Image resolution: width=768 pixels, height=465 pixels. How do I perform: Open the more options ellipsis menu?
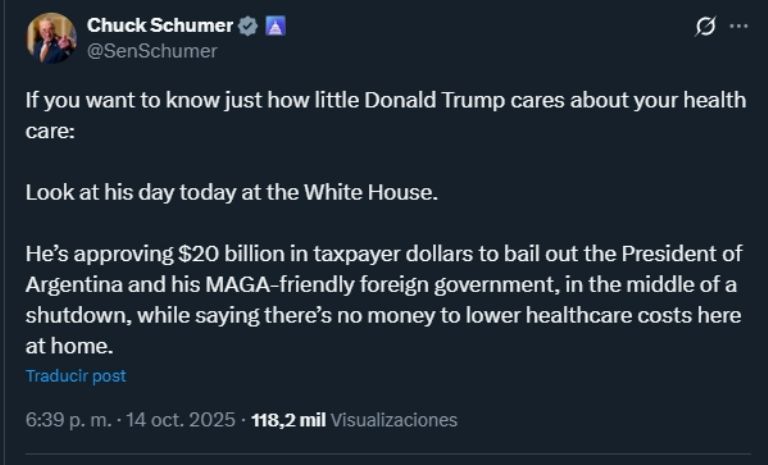pos(739,27)
